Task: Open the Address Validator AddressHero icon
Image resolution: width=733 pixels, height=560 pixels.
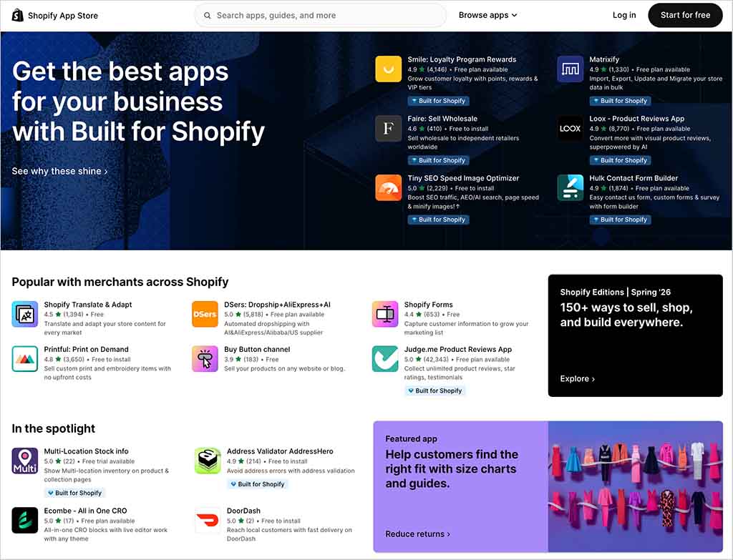Action: 208,461
